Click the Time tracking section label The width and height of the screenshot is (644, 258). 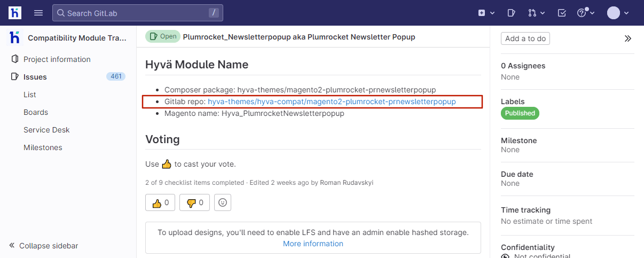click(525, 210)
